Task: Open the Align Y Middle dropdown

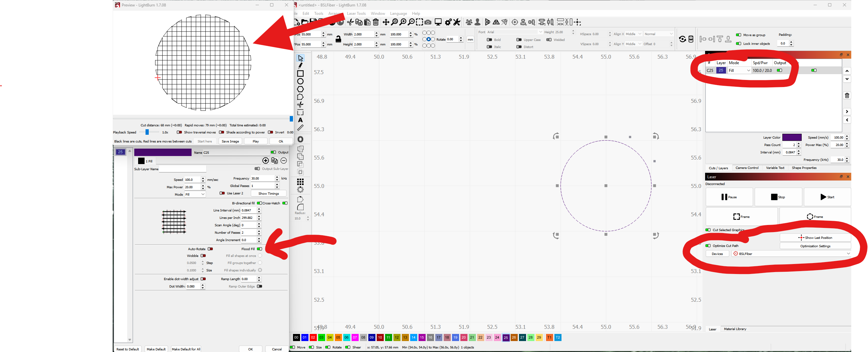Action: (x=634, y=44)
